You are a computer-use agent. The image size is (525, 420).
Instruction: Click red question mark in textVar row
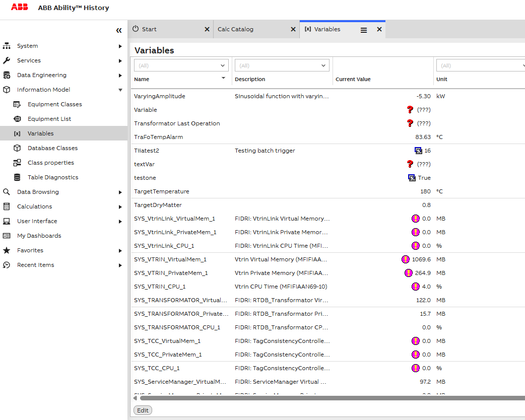pos(410,164)
